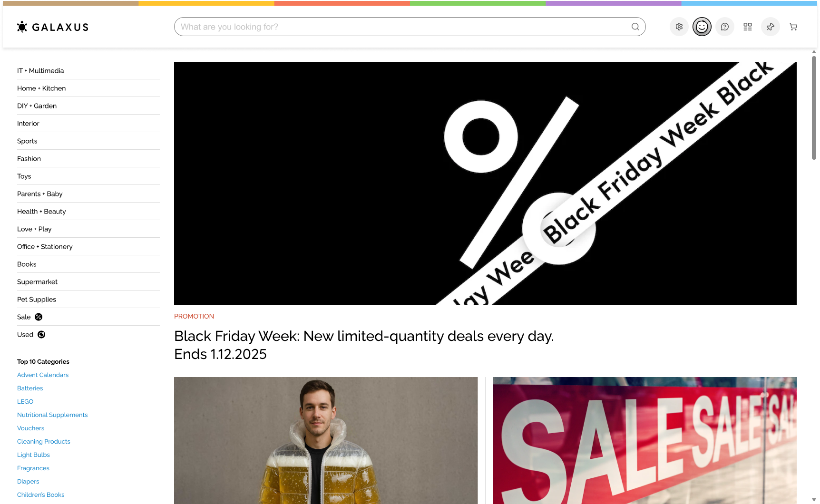The width and height of the screenshot is (820, 504).
Task: Click the percent icon next to Sale
Action: (39, 317)
